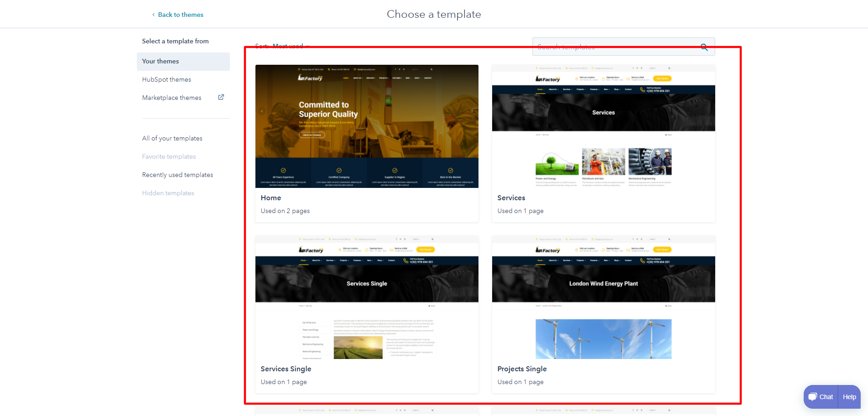
Task: Open 'Marketplace themes' link
Action: pos(172,98)
